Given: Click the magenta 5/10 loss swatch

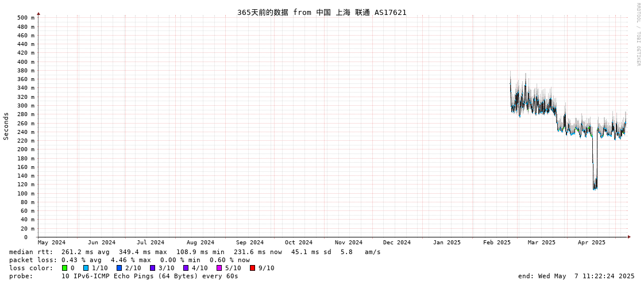Looking at the screenshot, I should 219,268.
